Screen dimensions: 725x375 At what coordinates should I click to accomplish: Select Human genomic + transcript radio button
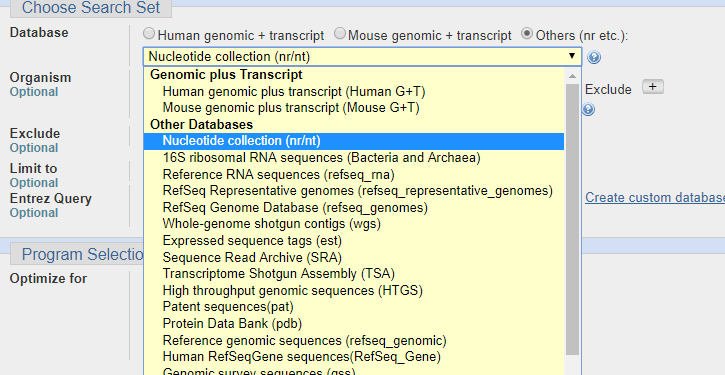click(149, 33)
